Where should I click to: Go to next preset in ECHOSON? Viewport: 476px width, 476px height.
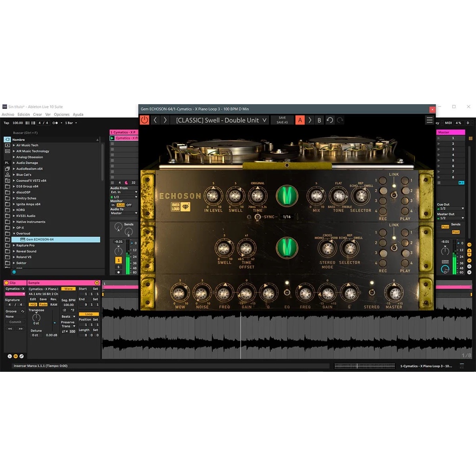pyautogui.click(x=165, y=120)
